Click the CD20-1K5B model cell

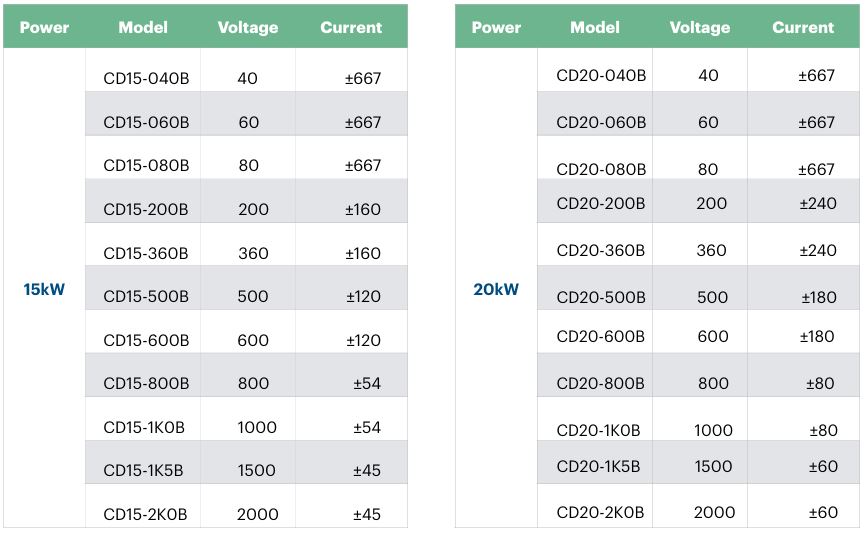click(598, 466)
